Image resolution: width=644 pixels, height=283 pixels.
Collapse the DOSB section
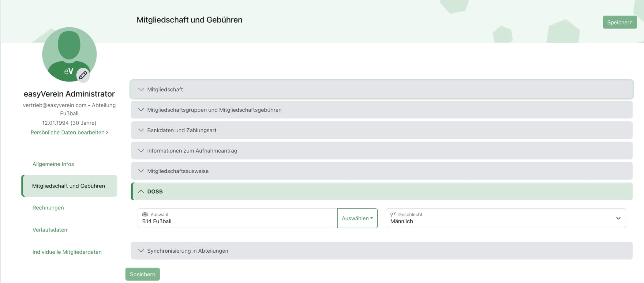point(382,191)
